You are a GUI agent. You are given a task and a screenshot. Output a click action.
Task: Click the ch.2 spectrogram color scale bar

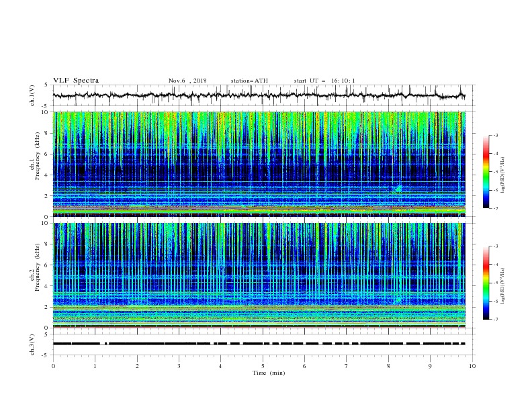[x=486, y=283]
